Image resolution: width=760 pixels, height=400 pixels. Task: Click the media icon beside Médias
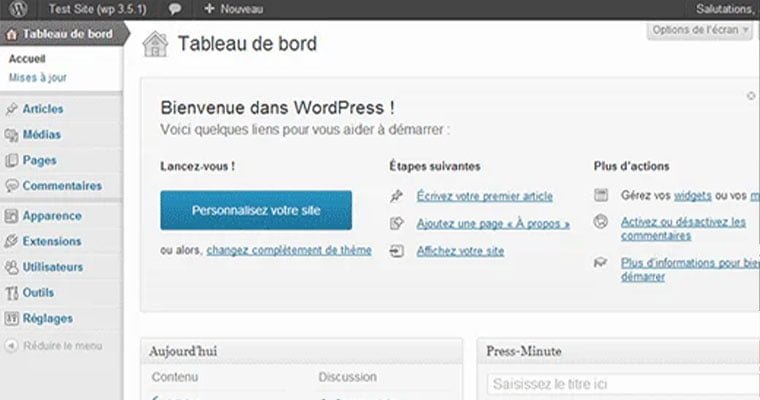(x=12, y=135)
